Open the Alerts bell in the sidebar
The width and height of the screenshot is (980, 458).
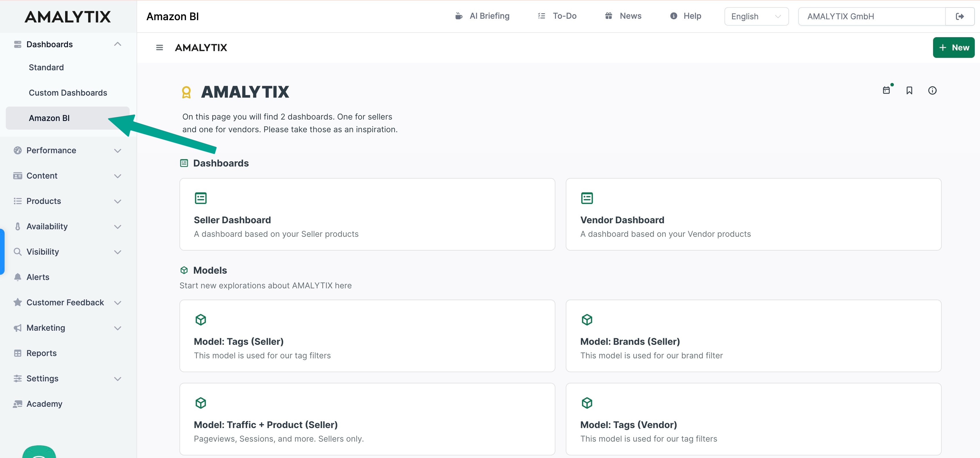click(18, 277)
